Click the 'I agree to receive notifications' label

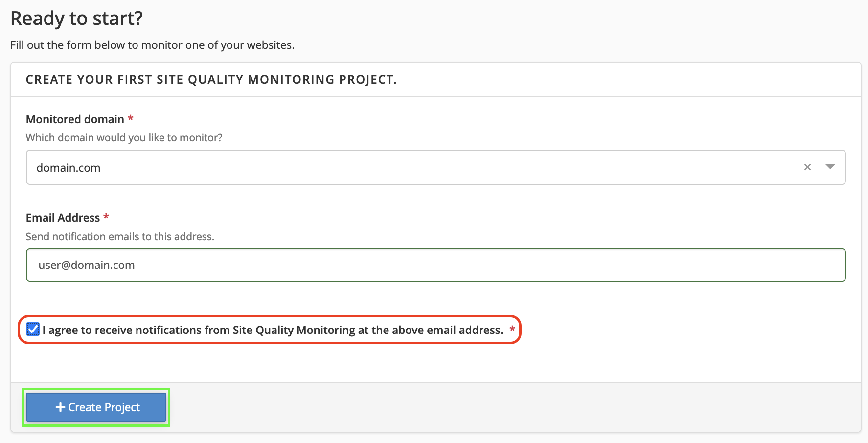tap(273, 330)
